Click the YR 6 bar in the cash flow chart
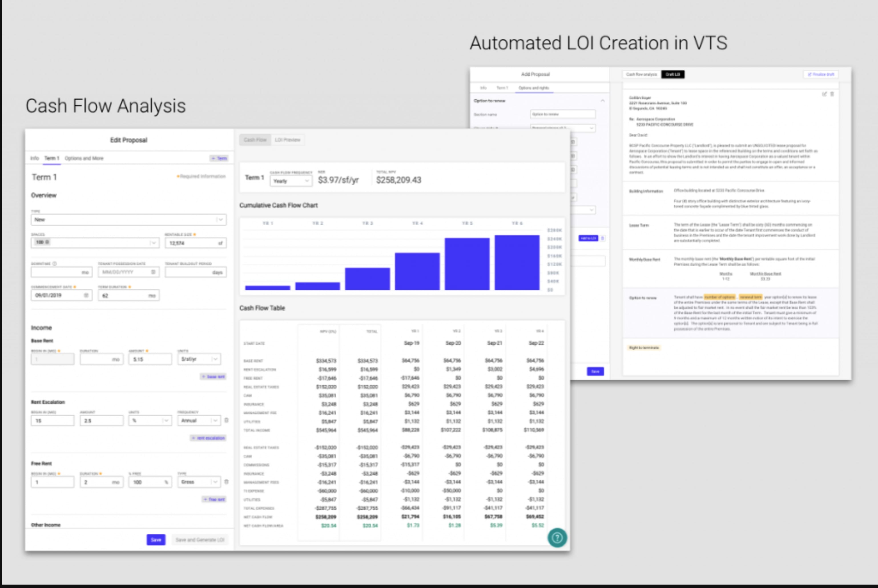 point(517,263)
